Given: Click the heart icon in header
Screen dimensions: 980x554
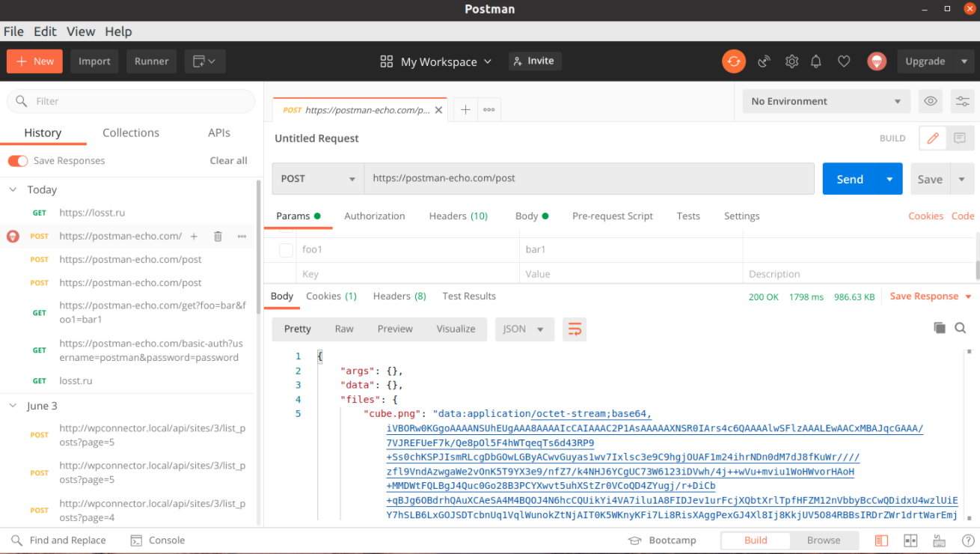Looking at the screenshot, I should 844,61.
